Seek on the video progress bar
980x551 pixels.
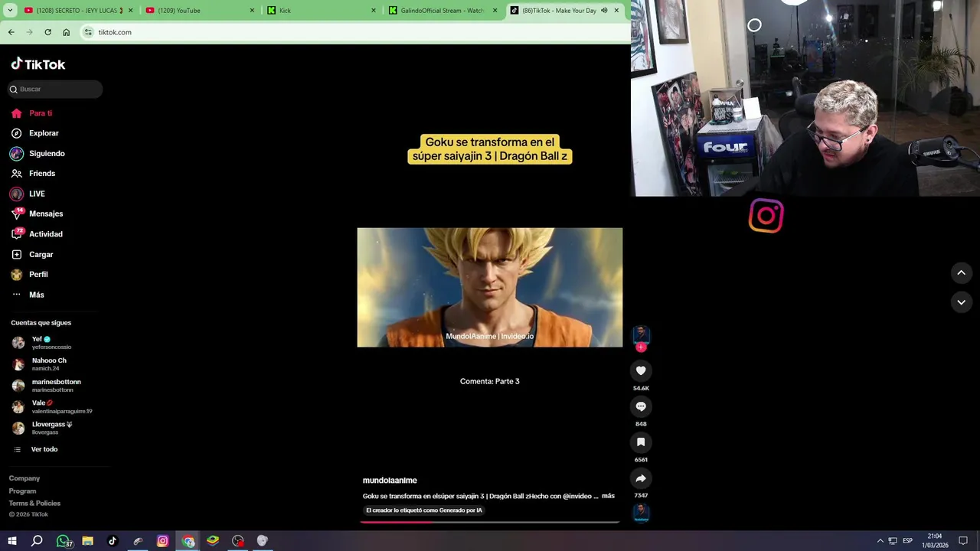(x=490, y=522)
